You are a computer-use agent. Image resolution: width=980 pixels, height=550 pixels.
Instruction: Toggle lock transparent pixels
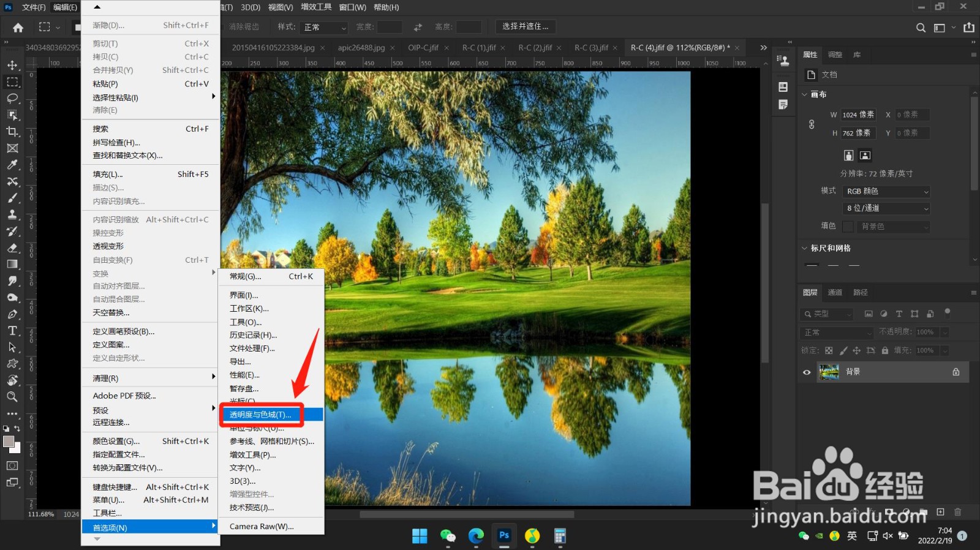[x=829, y=350]
